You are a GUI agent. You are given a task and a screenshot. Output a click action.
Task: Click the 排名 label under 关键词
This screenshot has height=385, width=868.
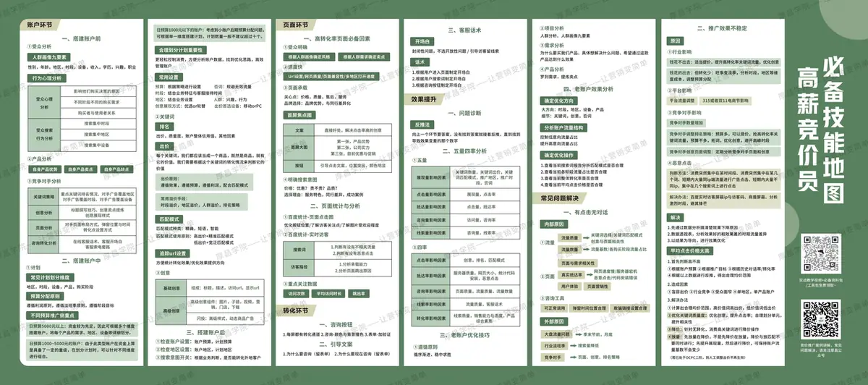(164, 126)
